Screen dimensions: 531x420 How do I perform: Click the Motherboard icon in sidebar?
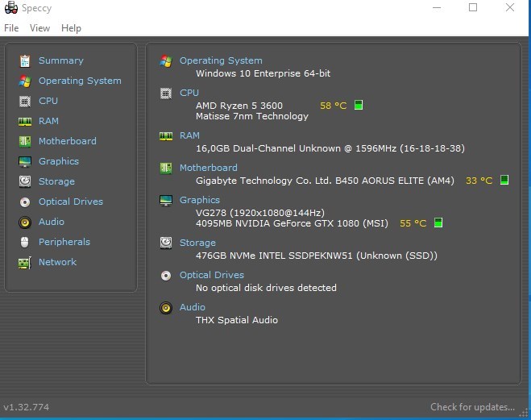click(x=25, y=141)
